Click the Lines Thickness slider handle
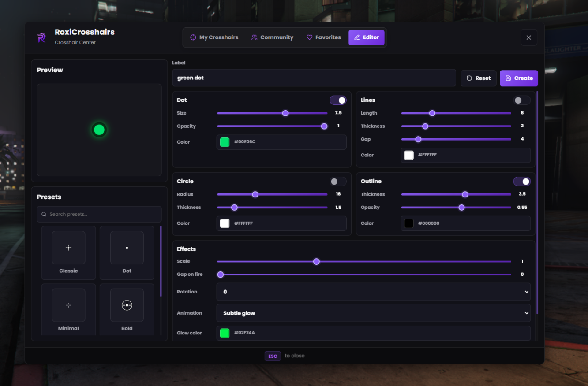The height and width of the screenshot is (386, 588). click(425, 126)
